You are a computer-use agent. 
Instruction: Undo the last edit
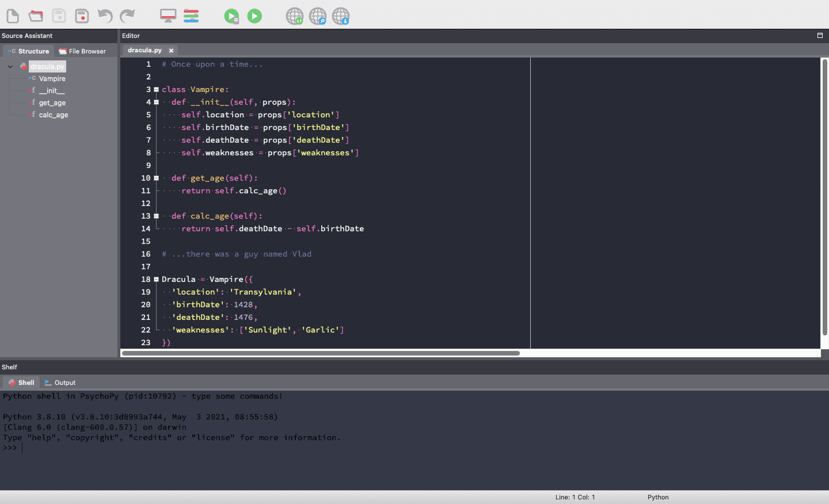click(x=105, y=16)
